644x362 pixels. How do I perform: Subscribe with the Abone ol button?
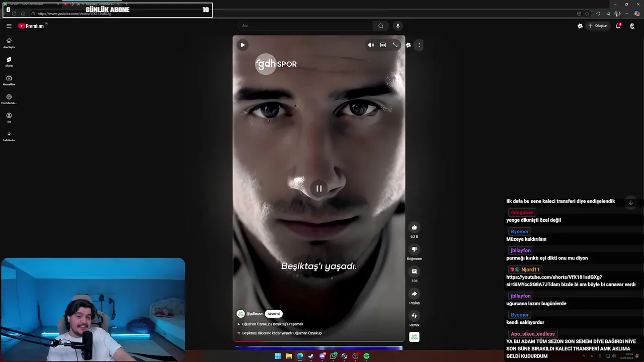click(x=274, y=314)
